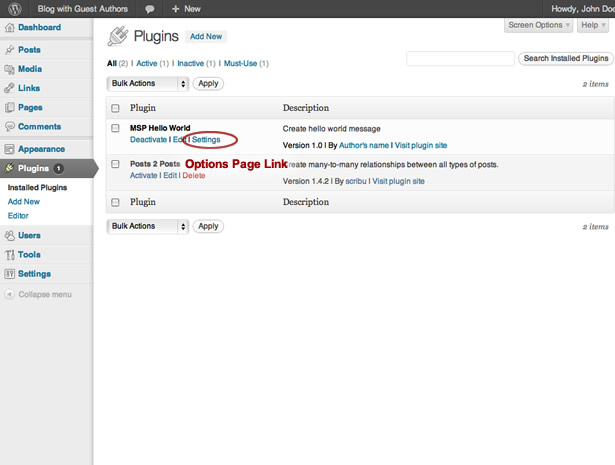
Task: Open the Posts menu item
Action: [29, 50]
